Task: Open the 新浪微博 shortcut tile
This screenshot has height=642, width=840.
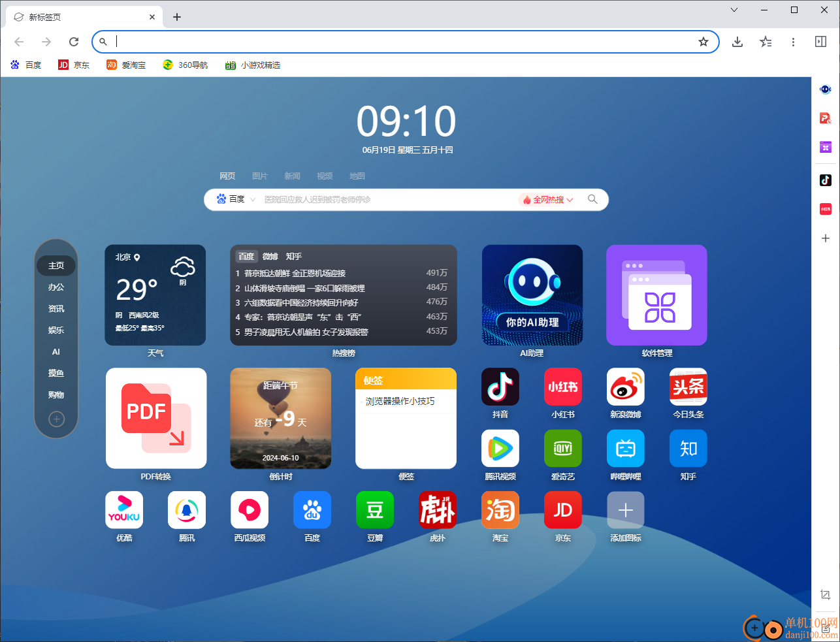Action: (x=626, y=387)
